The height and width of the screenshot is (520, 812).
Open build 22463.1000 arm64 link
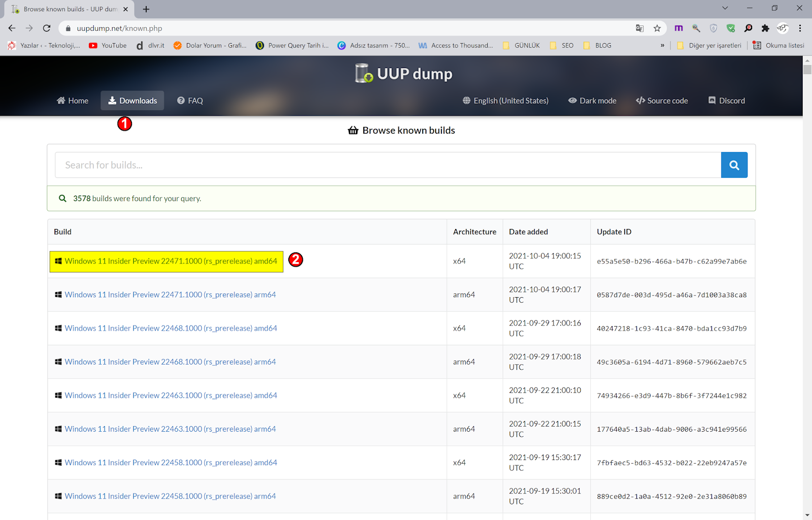[x=170, y=429]
